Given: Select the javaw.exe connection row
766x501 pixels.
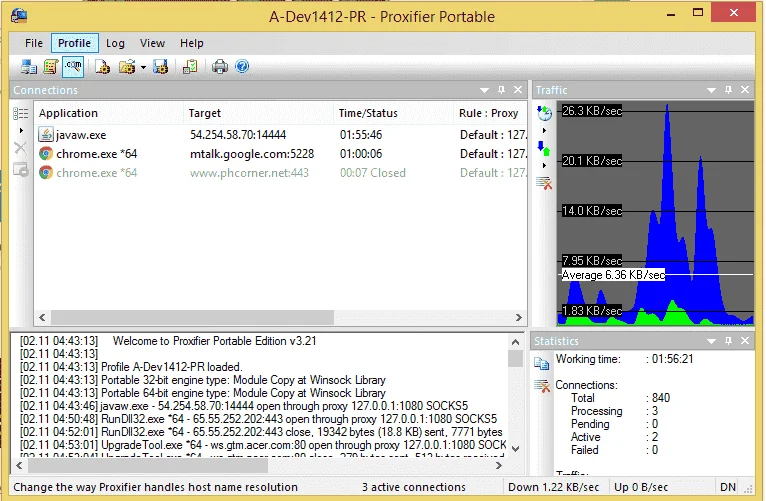Looking at the screenshot, I should pos(281,135).
